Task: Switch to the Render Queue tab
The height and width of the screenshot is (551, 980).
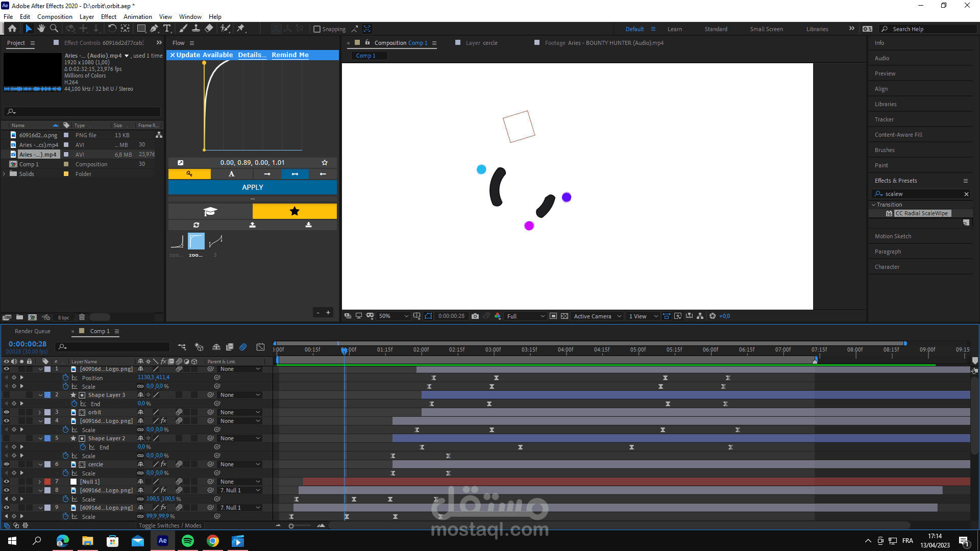Action: point(33,331)
